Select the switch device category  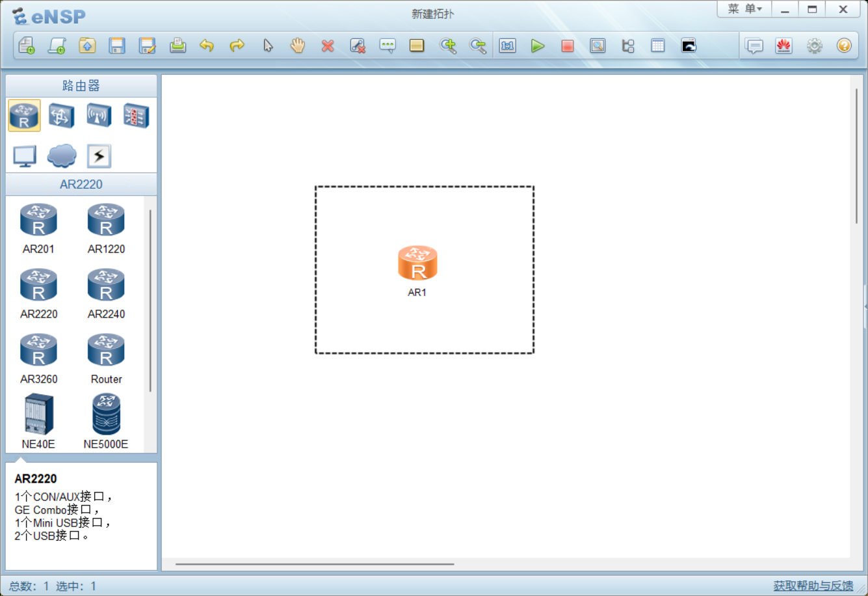(x=62, y=116)
